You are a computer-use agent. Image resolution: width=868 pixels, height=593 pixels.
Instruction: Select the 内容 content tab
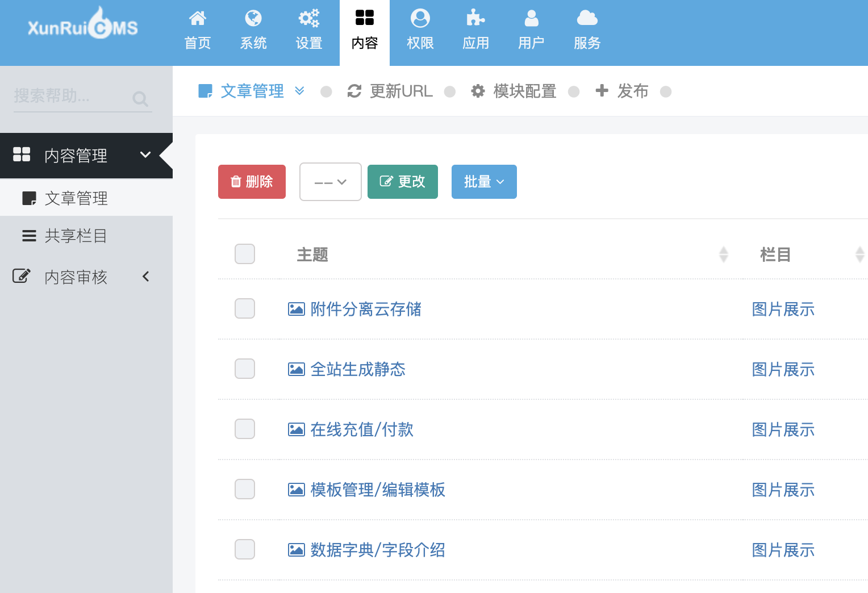point(365,32)
